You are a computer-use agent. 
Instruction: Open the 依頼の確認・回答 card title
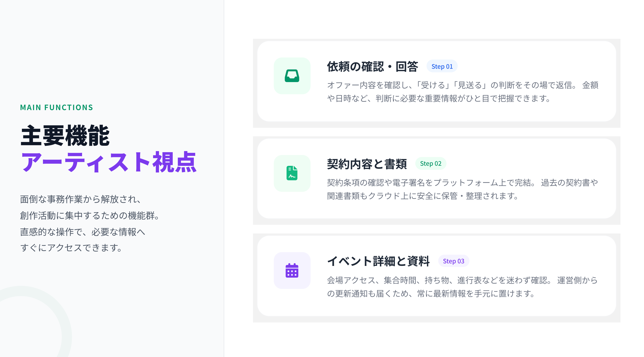coord(372,67)
